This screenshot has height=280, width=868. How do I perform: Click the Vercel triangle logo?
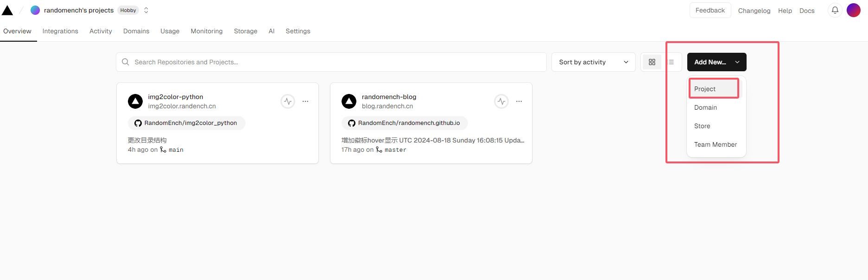(x=7, y=10)
